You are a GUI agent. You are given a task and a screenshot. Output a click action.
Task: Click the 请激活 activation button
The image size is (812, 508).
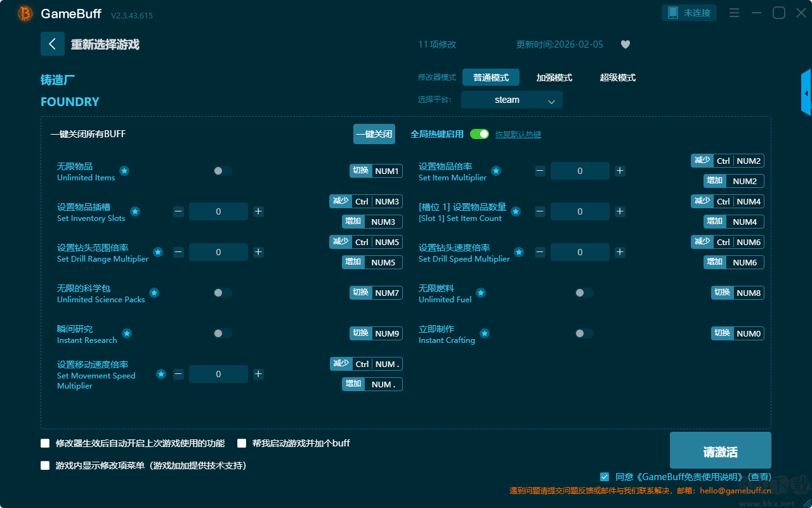721,450
